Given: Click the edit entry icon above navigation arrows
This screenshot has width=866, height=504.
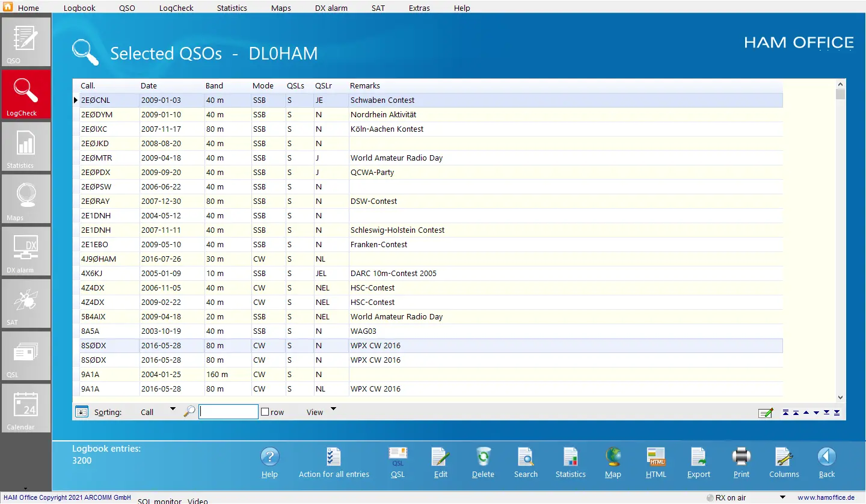Looking at the screenshot, I should (x=766, y=413).
